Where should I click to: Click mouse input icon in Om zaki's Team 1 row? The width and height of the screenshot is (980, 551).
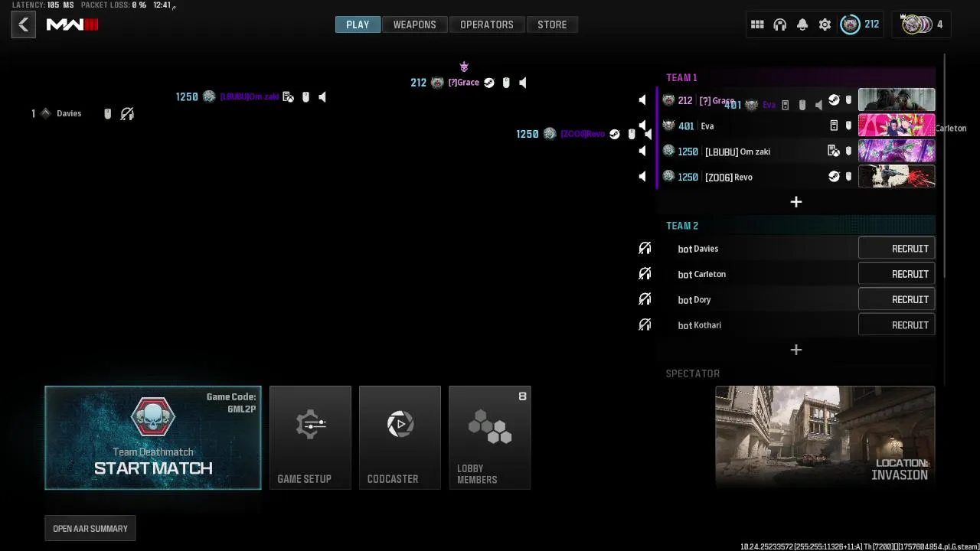[x=848, y=152]
